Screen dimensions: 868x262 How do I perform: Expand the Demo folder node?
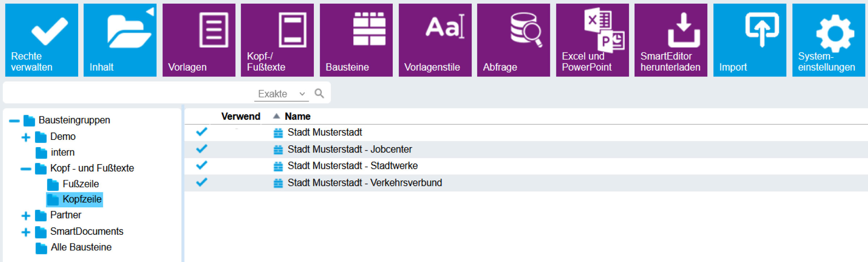(x=26, y=137)
